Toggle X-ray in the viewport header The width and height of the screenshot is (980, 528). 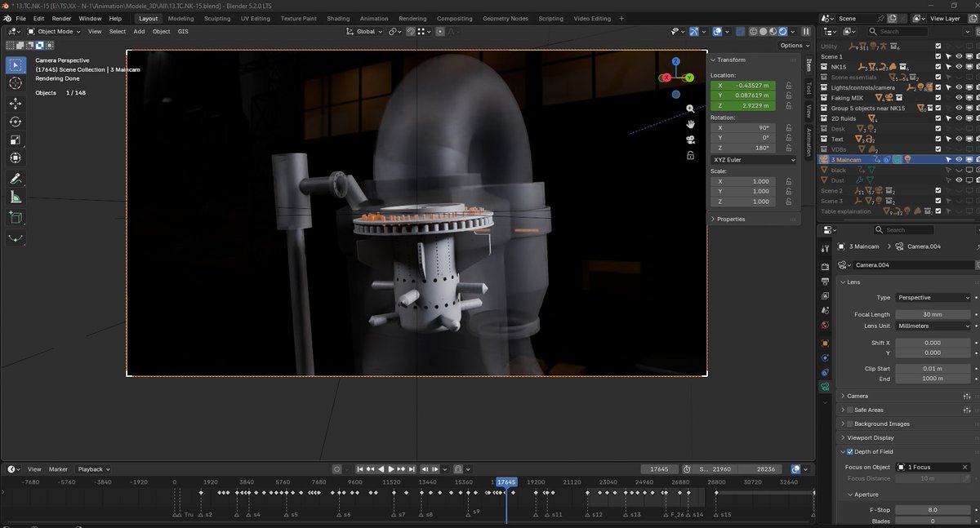point(739,31)
